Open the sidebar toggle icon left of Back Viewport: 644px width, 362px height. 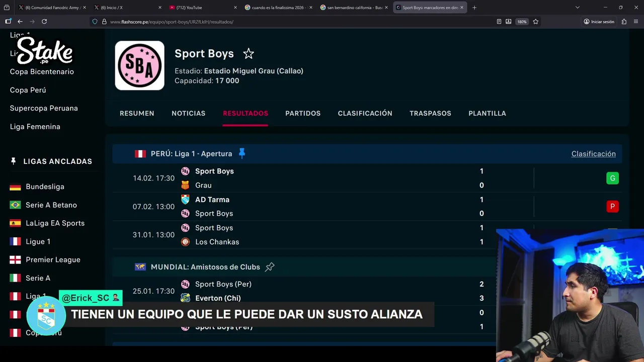8,22
